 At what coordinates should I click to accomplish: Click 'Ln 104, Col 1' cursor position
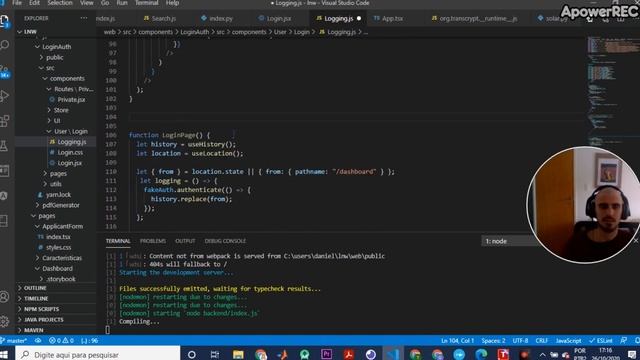pyautogui.click(x=458, y=340)
